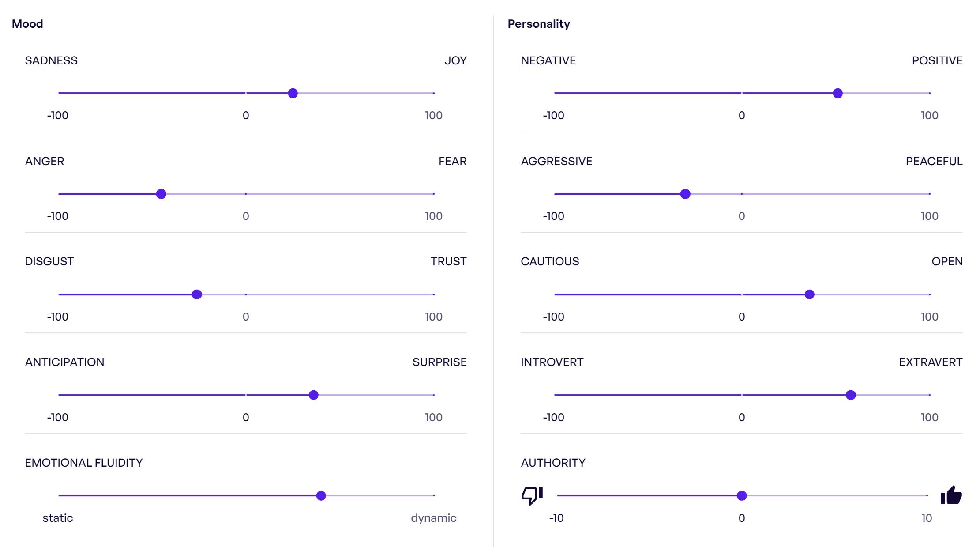
Task: Click the Anticipation–Surprise slider handle
Action: tap(313, 395)
